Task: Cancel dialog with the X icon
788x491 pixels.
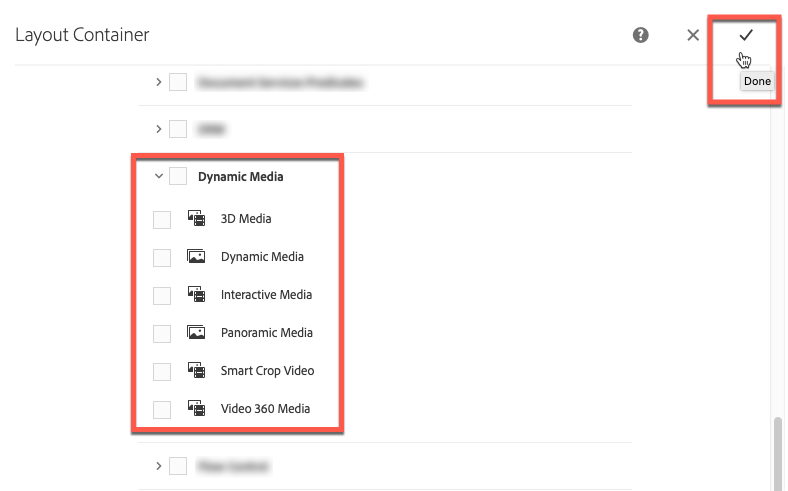Action: (x=693, y=35)
